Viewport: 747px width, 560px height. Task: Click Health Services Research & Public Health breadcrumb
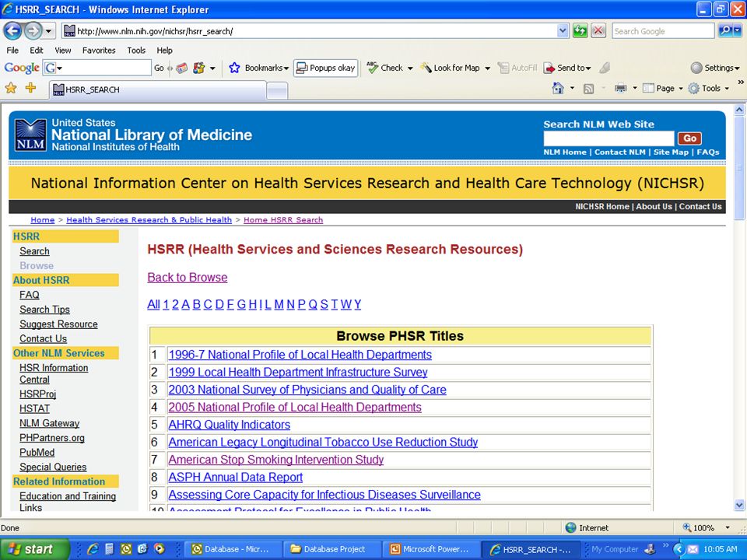tap(149, 220)
